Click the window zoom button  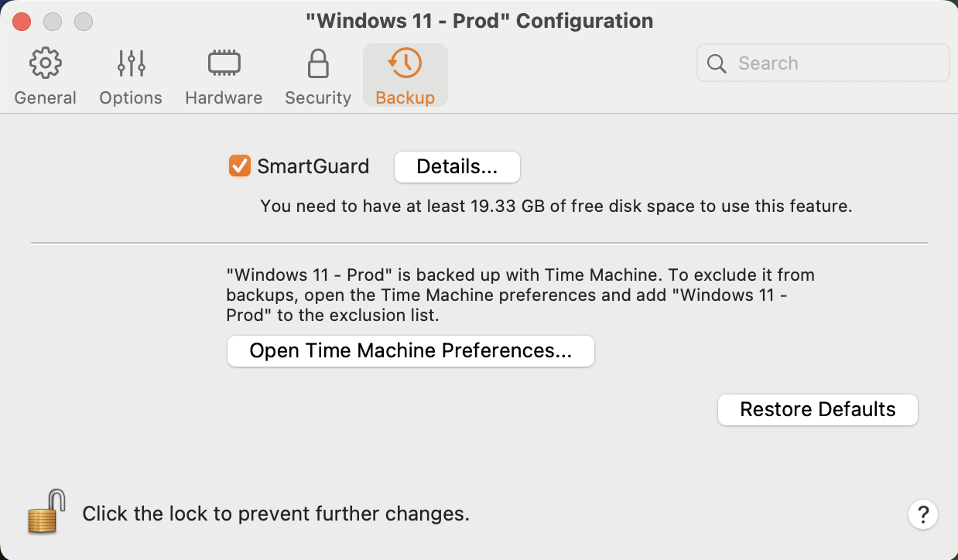83,21
